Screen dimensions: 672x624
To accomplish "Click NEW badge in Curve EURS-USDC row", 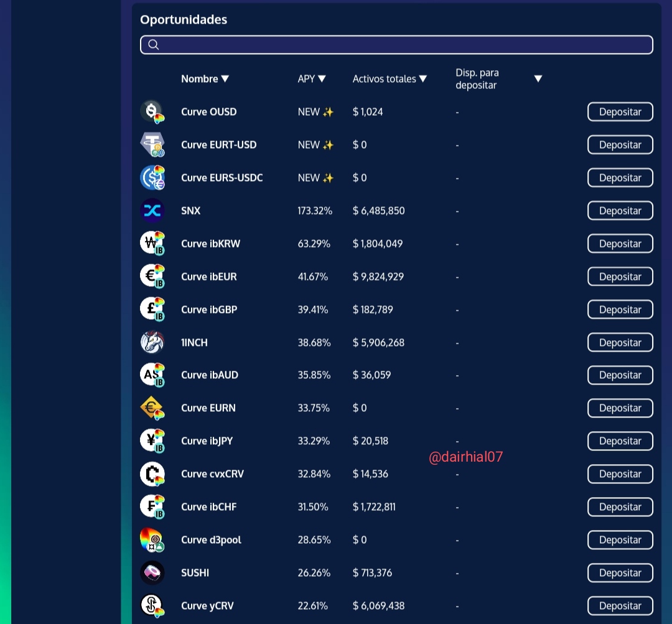I will click(316, 178).
